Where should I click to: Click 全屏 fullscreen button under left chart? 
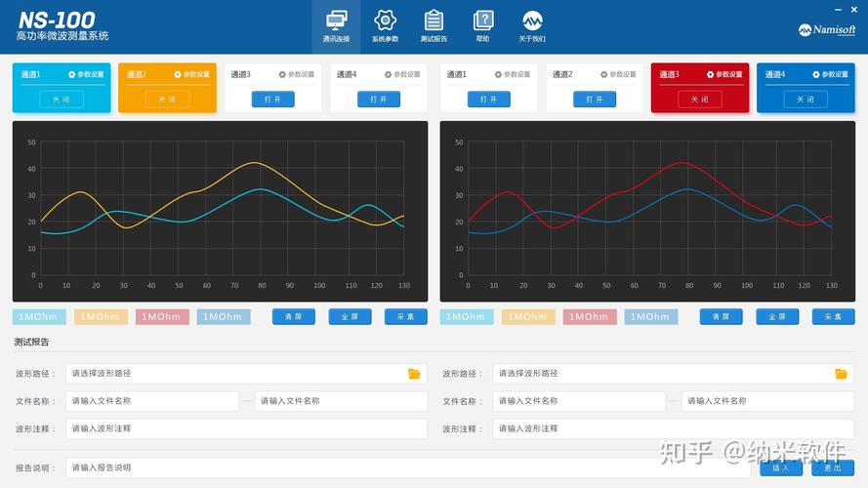point(350,317)
